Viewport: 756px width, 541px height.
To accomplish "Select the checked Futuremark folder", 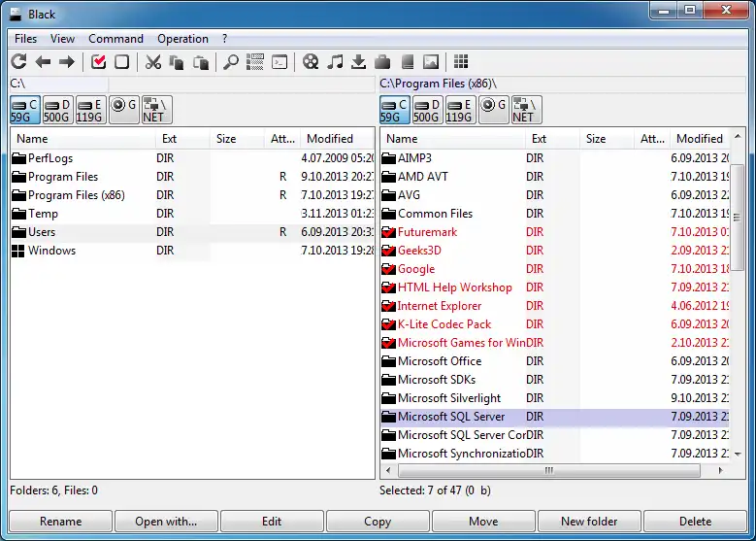I will tap(555, 232).
